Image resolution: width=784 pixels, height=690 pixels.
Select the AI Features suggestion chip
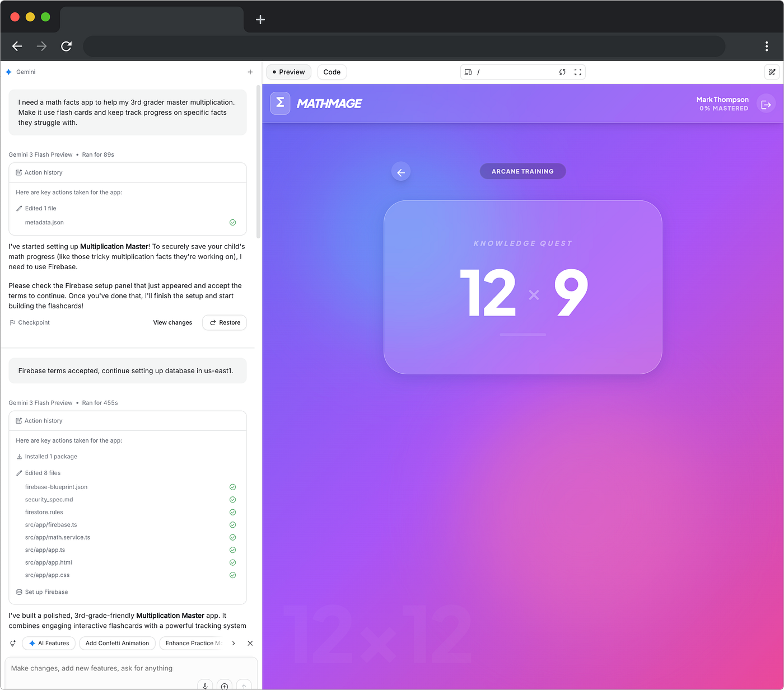(49, 644)
